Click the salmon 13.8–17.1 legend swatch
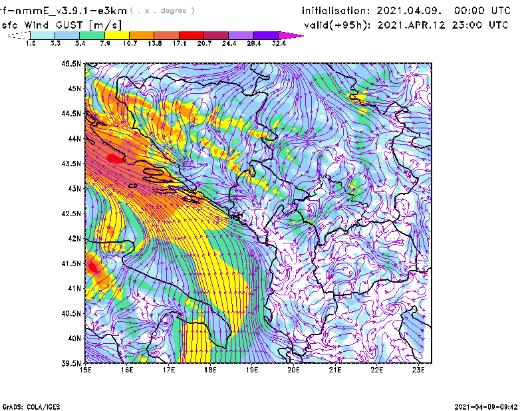 coord(167,35)
